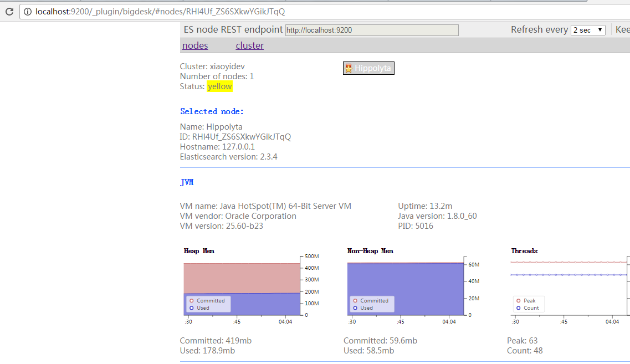Click the ES node REST endpoint field
This screenshot has height=364, width=630.
point(371,30)
